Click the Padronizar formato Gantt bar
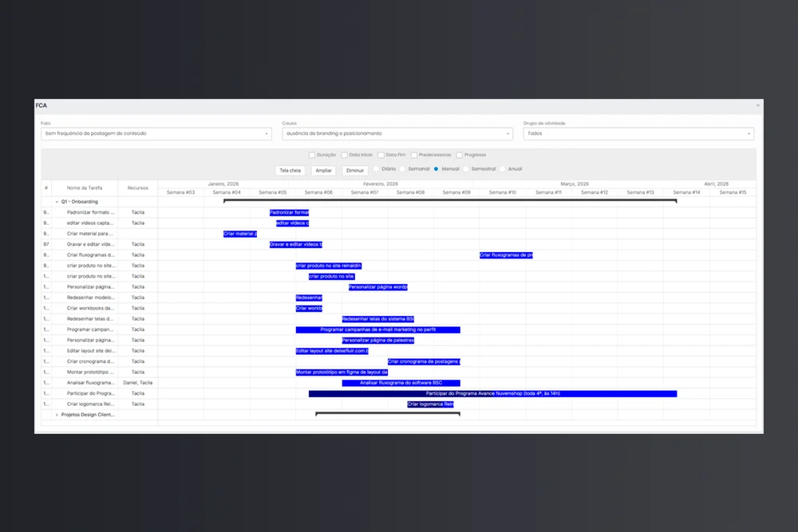Image resolution: width=798 pixels, height=532 pixels. (x=290, y=212)
